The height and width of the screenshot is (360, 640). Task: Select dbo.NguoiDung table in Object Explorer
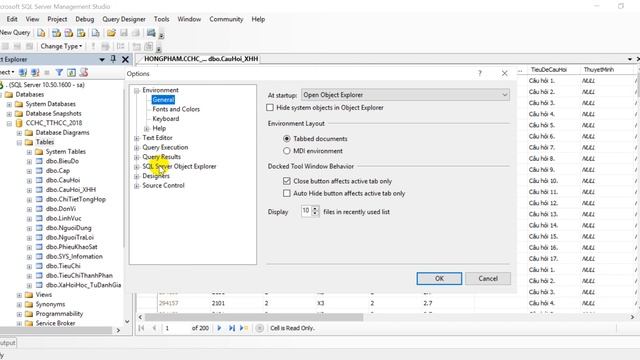[x=69, y=228]
